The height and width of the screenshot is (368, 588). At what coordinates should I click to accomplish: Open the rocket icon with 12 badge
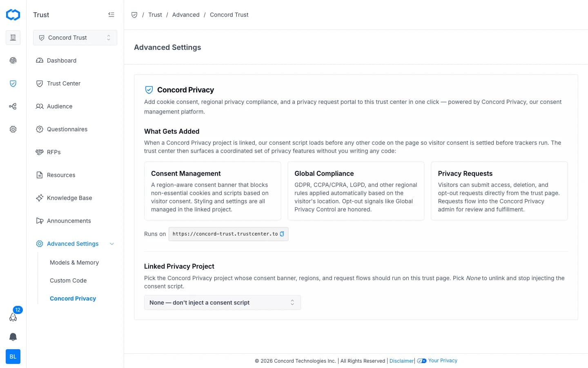pos(13,317)
